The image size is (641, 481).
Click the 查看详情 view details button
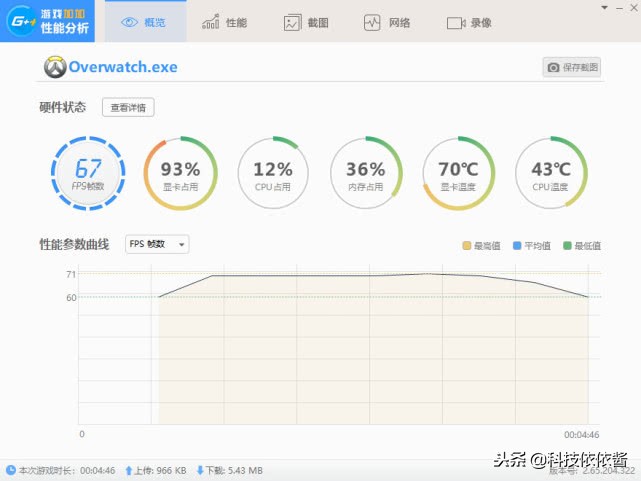click(x=128, y=107)
